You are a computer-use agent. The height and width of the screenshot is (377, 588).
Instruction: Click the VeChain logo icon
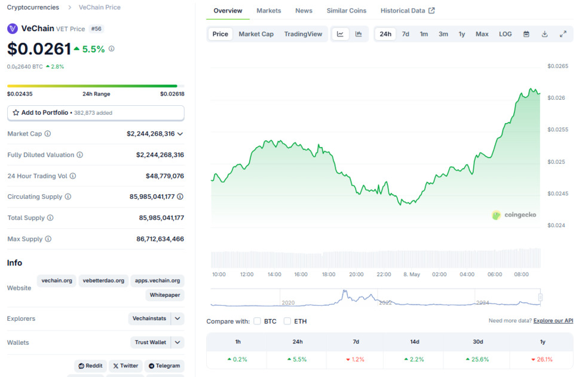[x=13, y=29]
